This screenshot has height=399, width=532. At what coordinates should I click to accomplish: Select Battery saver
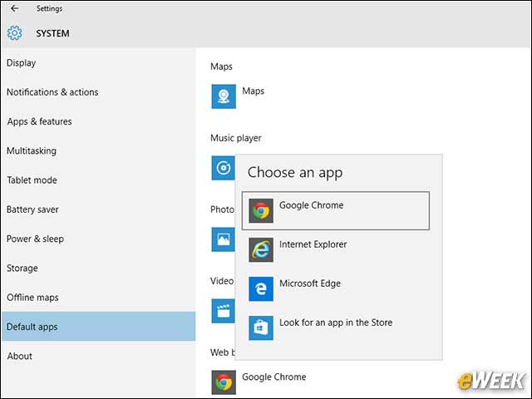click(x=98, y=209)
